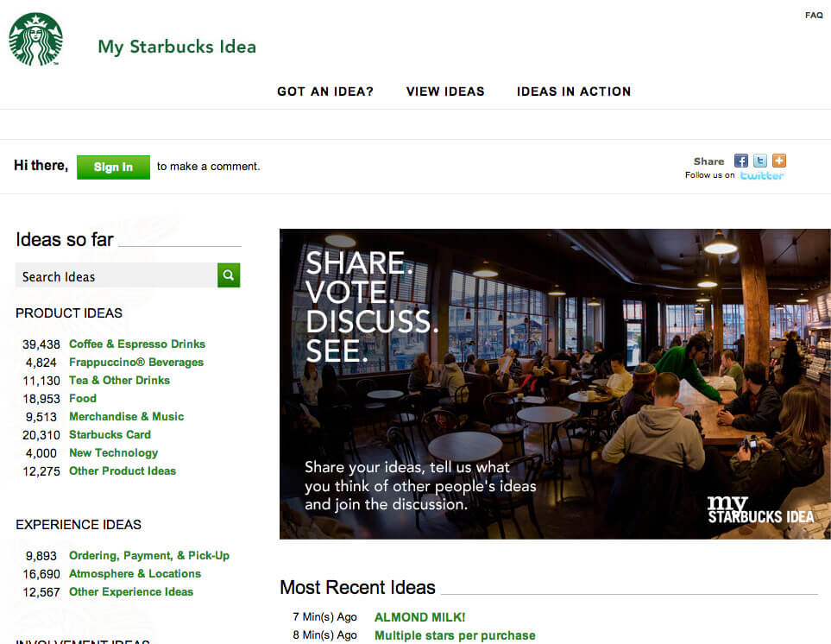This screenshot has height=644, width=831.
Task: Open the IDEAS IN ACTION menu
Action: pos(574,92)
